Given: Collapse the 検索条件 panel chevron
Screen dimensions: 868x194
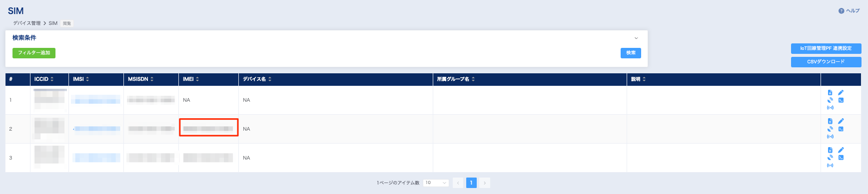Looking at the screenshot, I should (636, 38).
